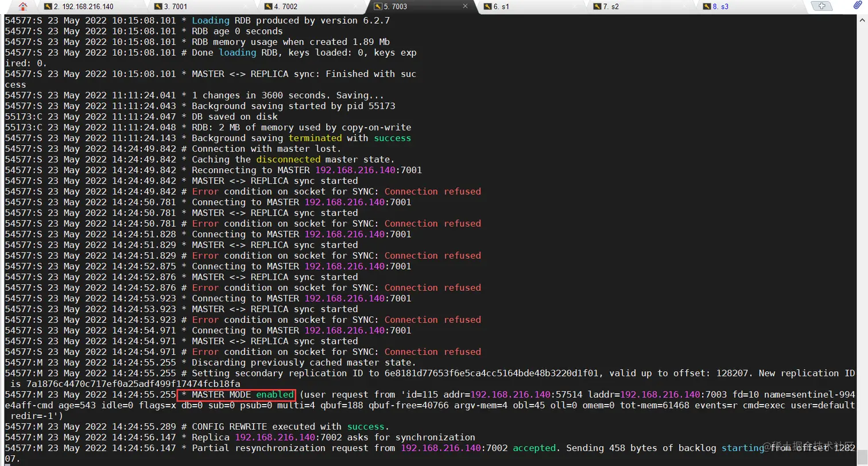Click "Connection refused" on the 14:24:50.781 line
868x466 pixels.
tap(433, 224)
